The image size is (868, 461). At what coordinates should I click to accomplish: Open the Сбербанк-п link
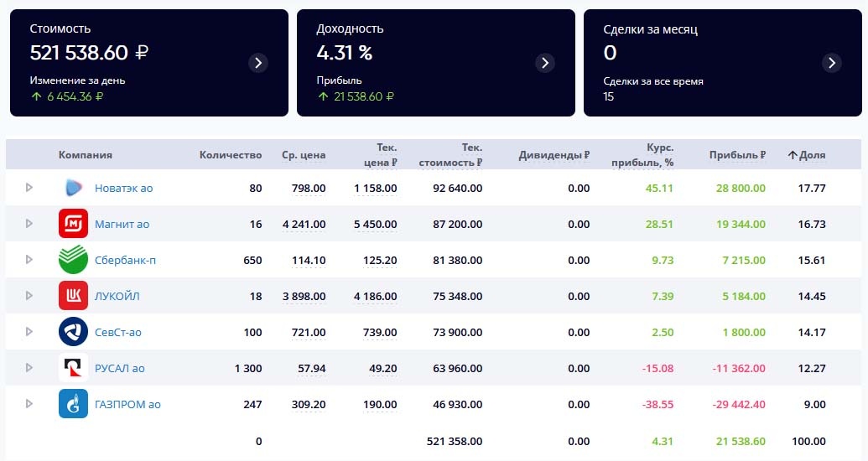click(125, 260)
